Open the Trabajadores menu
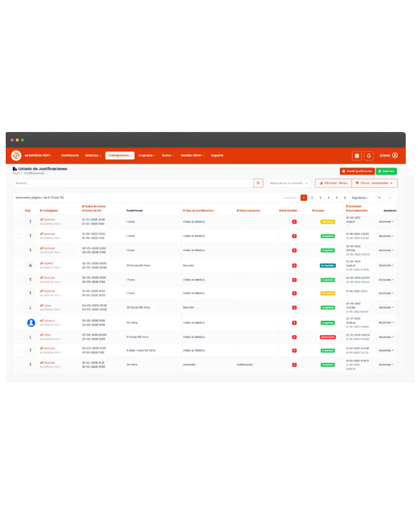Screen dimensions: 420x525 tap(120, 155)
